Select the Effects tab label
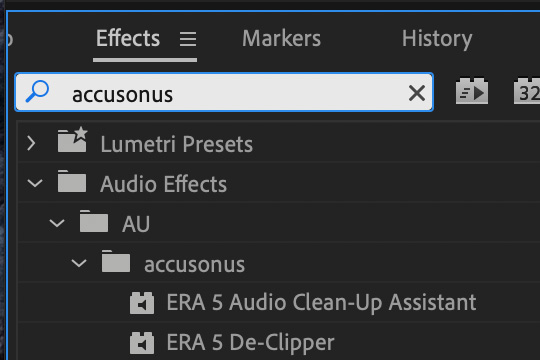 (x=128, y=38)
